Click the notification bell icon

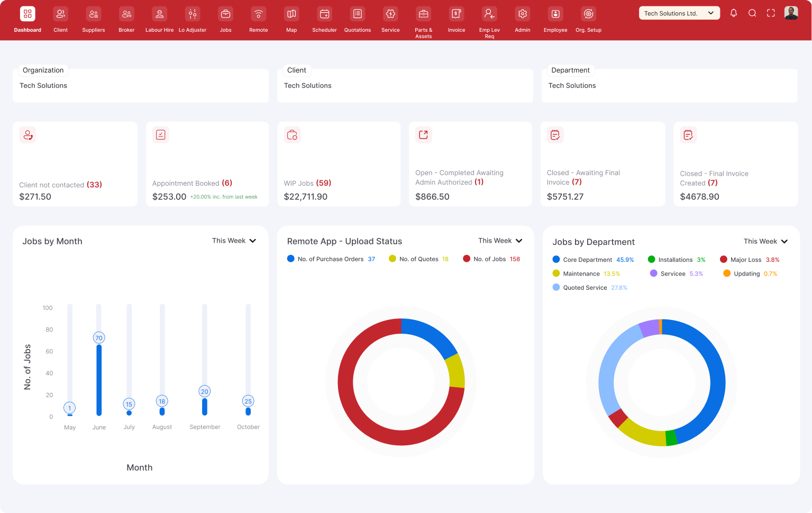point(733,13)
